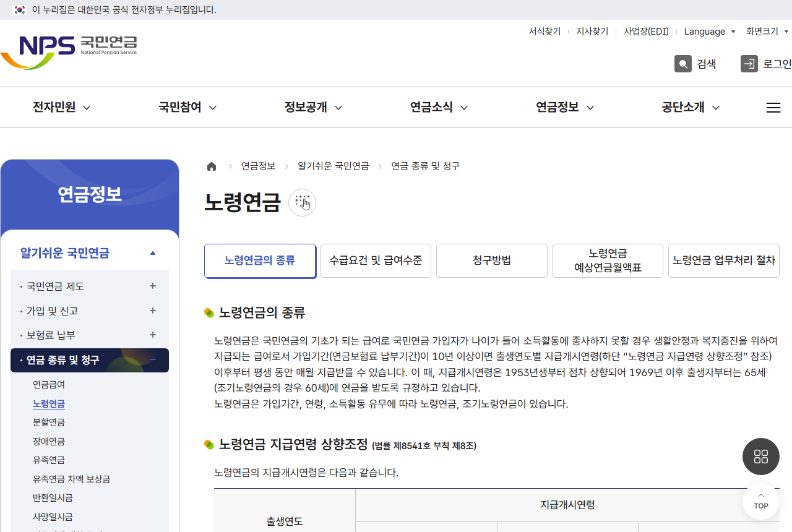Expand 국민연금 제도 with plus icon
Image resolution: width=792 pixels, height=532 pixels.
pyautogui.click(x=153, y=286)
